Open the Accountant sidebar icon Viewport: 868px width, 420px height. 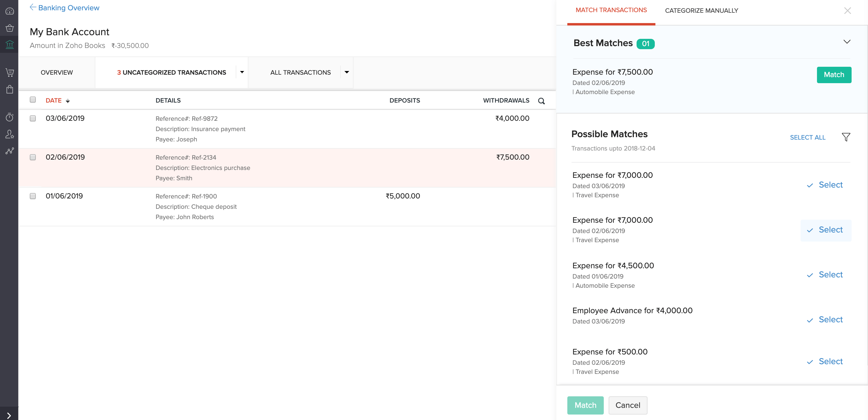pyautogui.click(x=9, y=134)
